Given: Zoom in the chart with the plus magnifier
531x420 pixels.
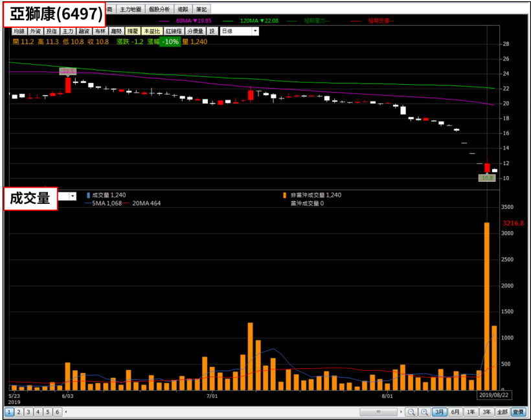Looking at the screenshot, I should point(424,412).
